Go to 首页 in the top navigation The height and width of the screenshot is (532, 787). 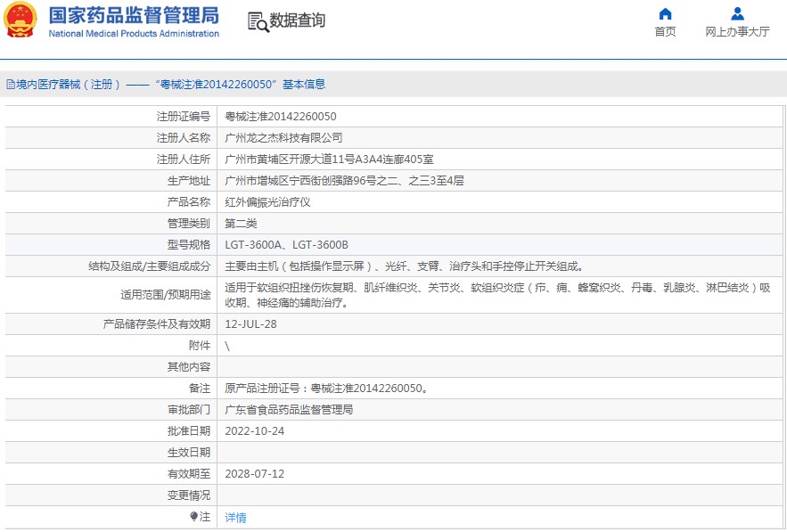coord(665,31)
